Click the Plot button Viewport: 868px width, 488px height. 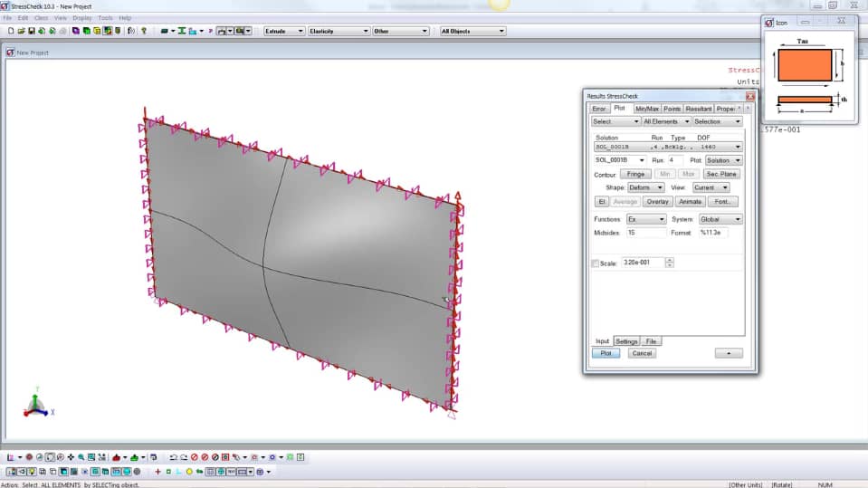pyautogui.click(x=606, y=353)
